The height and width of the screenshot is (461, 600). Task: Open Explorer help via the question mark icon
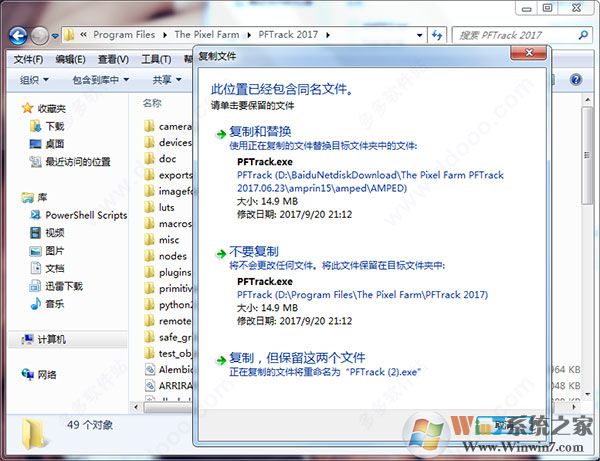(576, 80)
